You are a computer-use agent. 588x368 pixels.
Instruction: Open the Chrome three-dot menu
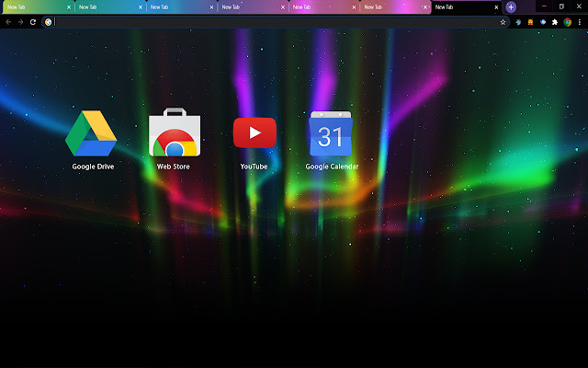coord(579,21)
